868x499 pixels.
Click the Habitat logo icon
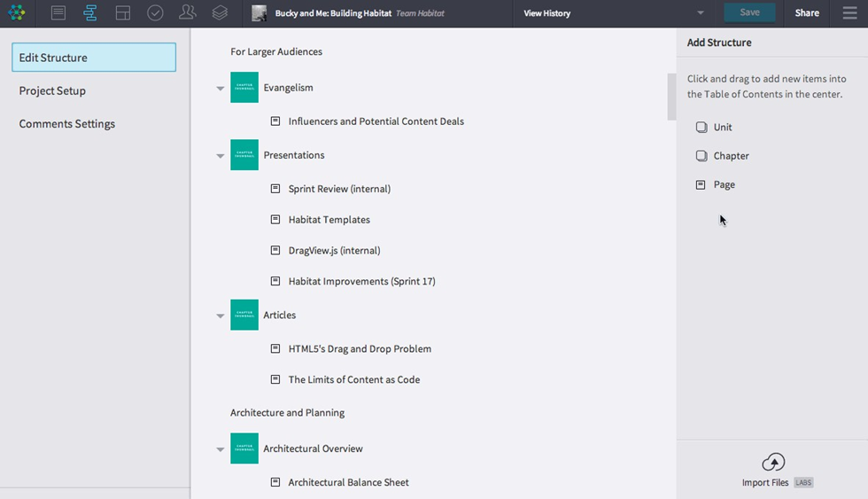tap(17, 13)
